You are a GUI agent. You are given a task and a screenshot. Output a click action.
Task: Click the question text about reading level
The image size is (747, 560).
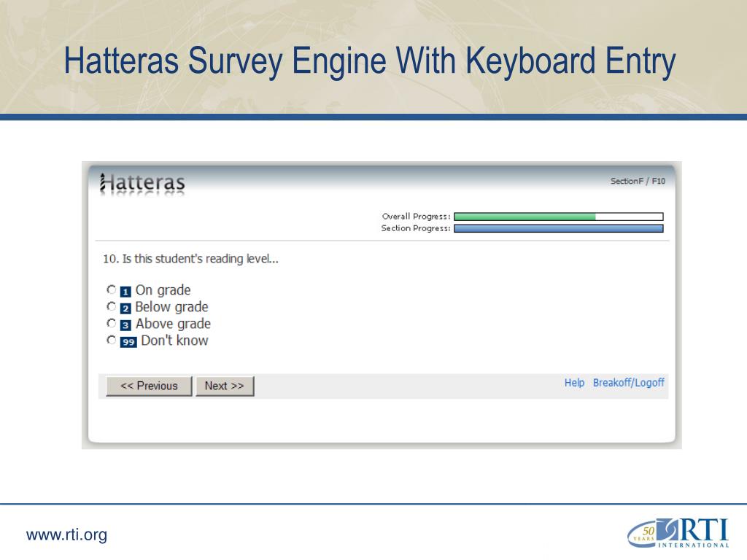click(x=190, y=259)
